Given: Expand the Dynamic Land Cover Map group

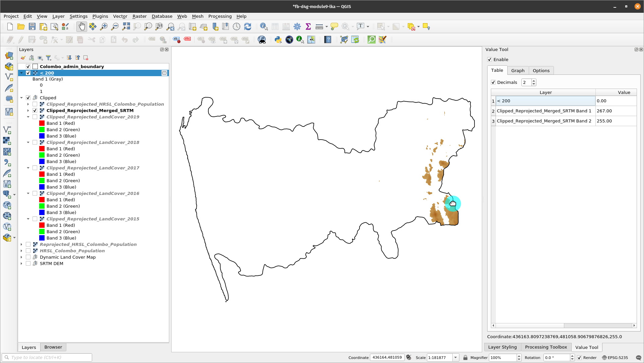Looking at the screenshot, I should (21, 257).
